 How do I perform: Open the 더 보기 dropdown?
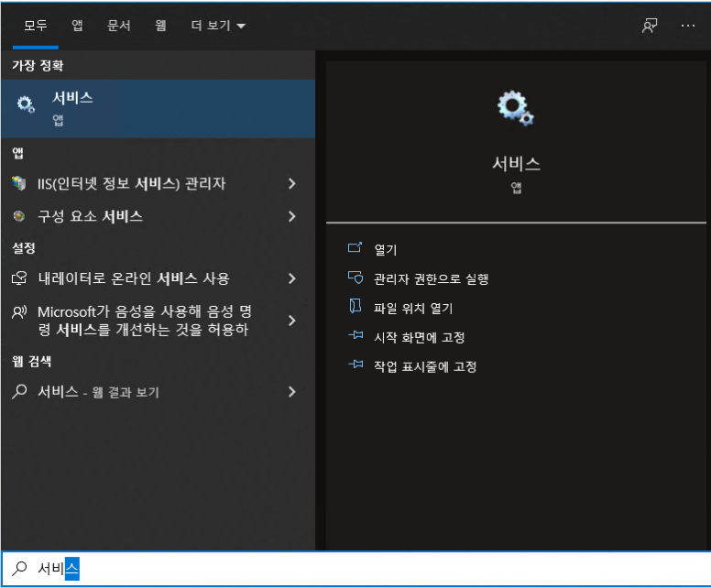(x=218, y=26)
